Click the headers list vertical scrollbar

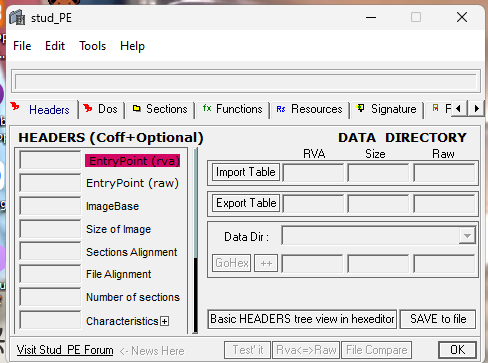coord(196,240)
